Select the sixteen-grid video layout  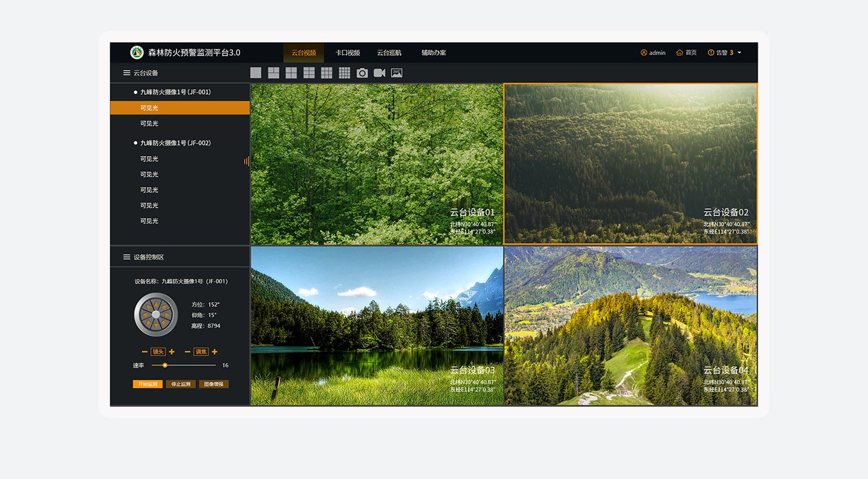[345, 73]
